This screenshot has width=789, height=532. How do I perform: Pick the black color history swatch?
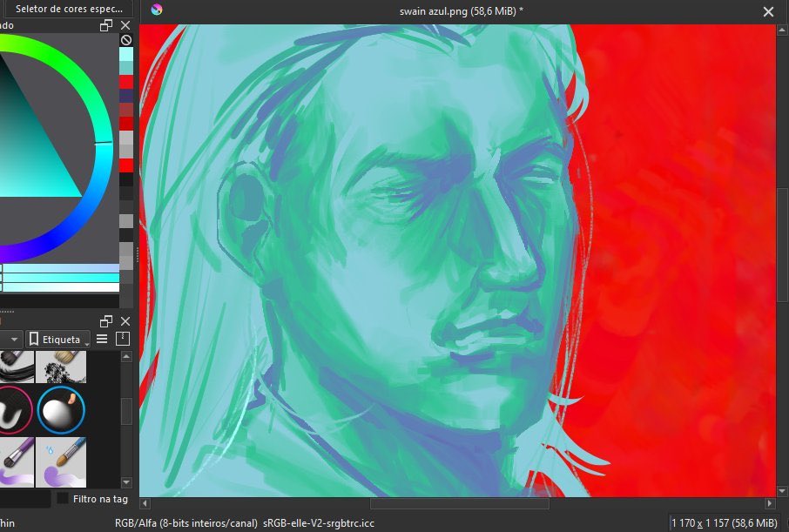[x=126, y=178]
